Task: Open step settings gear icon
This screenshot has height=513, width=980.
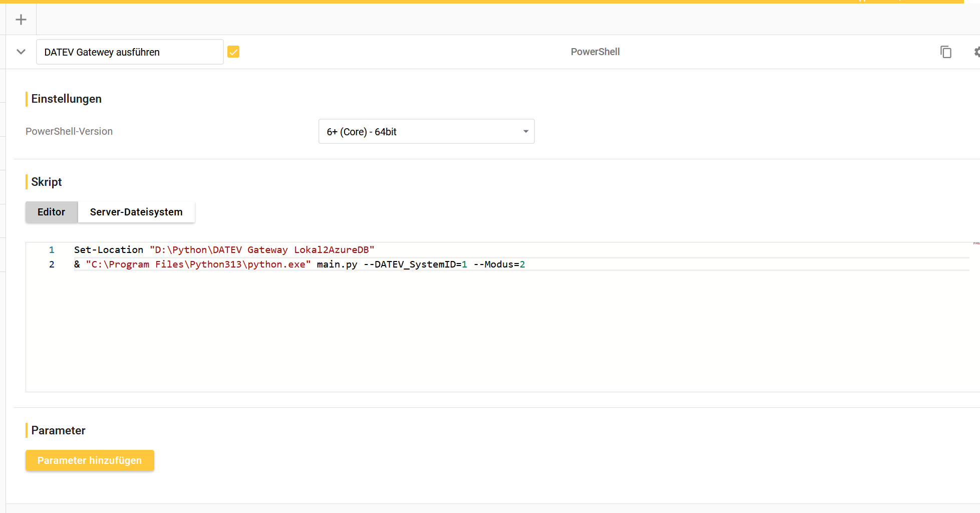Action: click(x=976, y=52)
